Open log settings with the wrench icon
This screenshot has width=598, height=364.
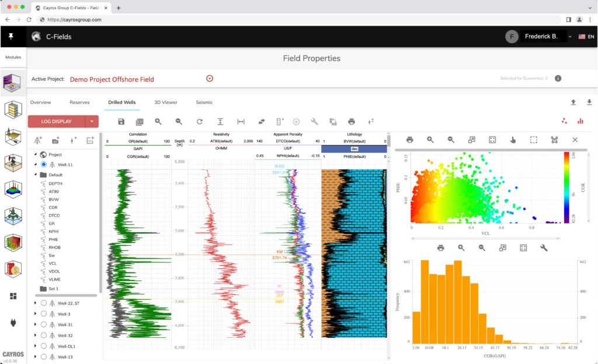(314, 121)
